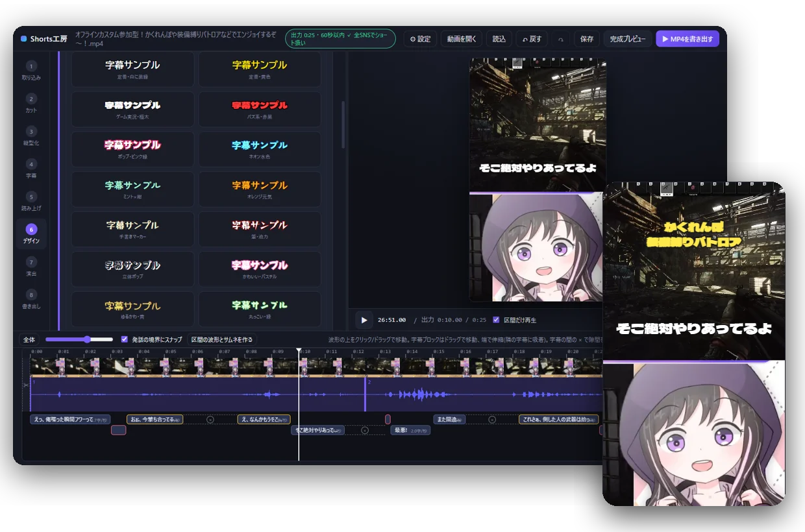Click the video preview frame in editor
Image resolution: width=805 pixels, height=532 pixels.
[x=538, y=180]
